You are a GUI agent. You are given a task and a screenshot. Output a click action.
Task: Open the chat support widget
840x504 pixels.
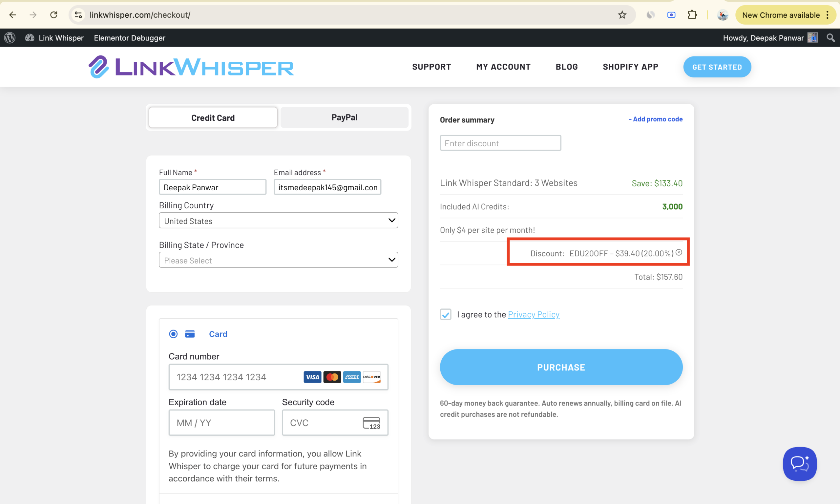click(x=800, y=464)
